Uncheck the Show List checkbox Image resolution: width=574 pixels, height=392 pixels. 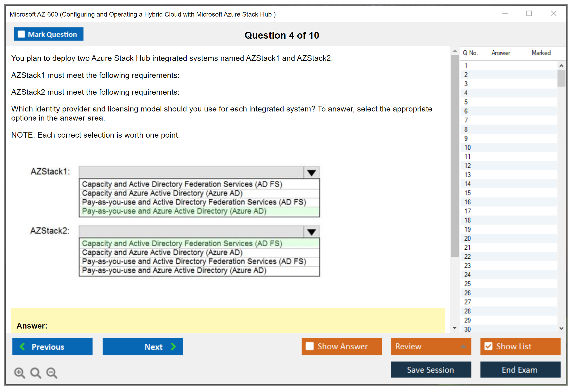tap(488, 346)
